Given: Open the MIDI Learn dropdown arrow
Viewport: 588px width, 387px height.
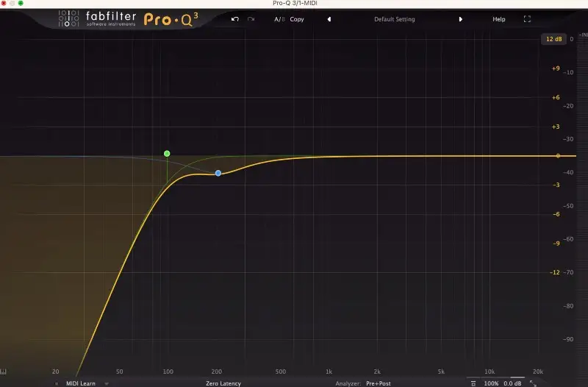Looking at the screenshot, I should (106, 383).
